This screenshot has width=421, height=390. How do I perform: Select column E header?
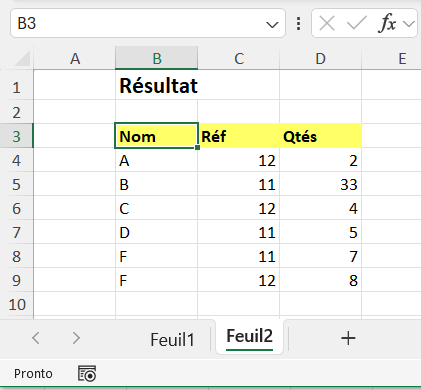pos(391,59)
